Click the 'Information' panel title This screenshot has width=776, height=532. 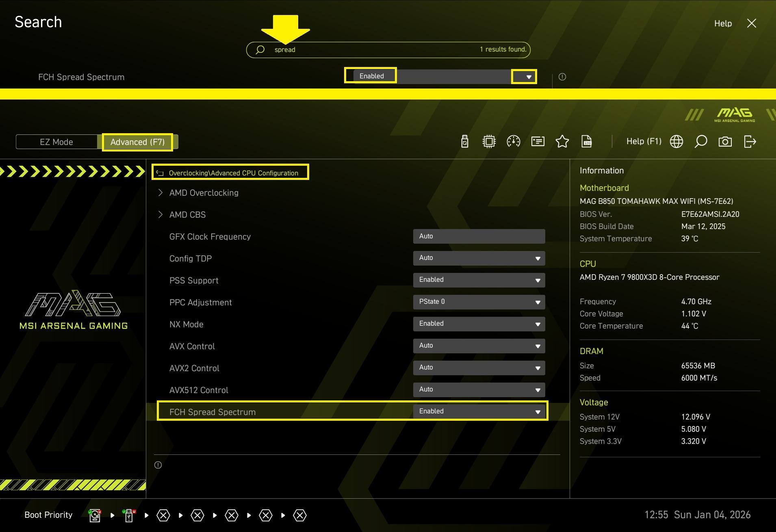point(602,171)
